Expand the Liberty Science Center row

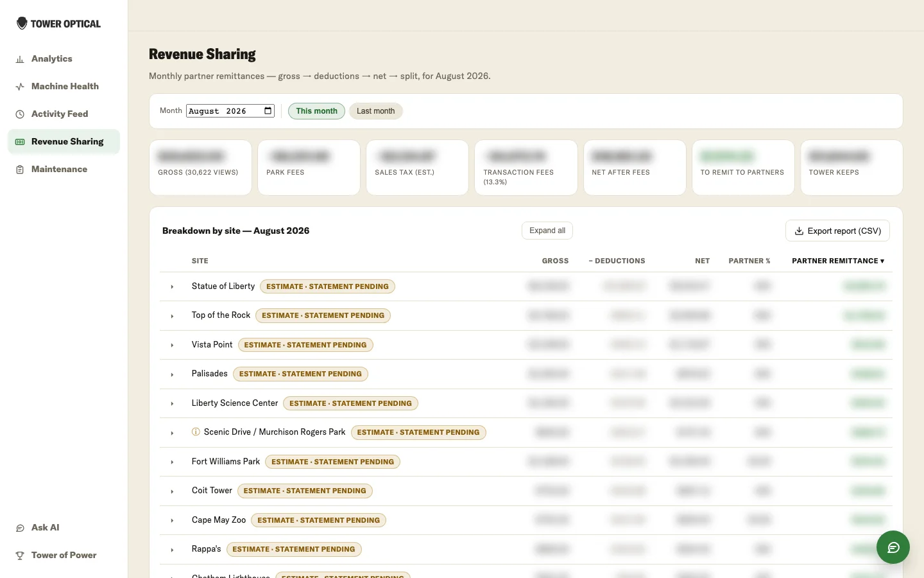point(172,404)
